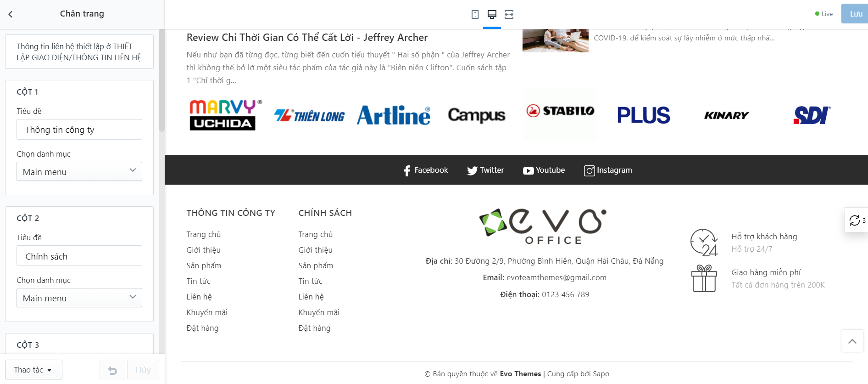Open Cột 2 Chọn danh mục dropdown
The image size is (868, 384).
79,298
